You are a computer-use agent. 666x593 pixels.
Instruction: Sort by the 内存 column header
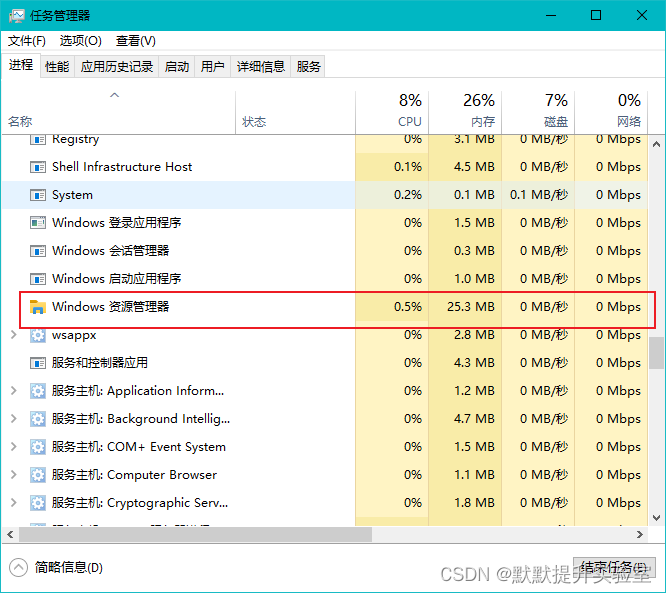tap(465, 113)
